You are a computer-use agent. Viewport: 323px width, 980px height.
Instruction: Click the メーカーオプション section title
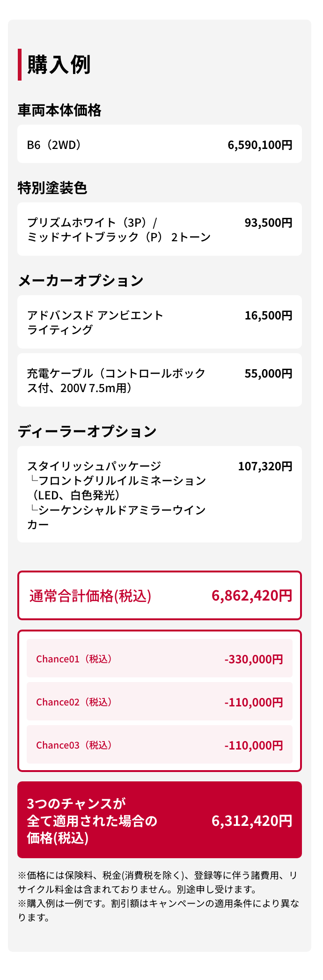[x=81, y=281]
